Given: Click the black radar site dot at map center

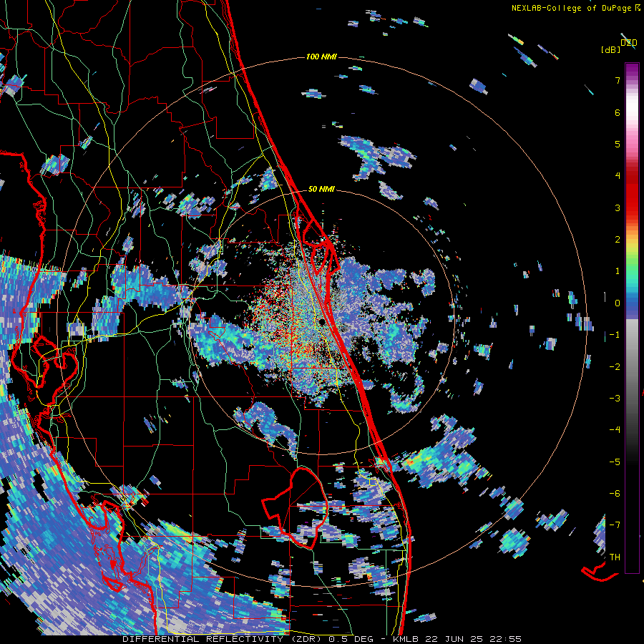Looking at the screenshot, I should click(x=321, y=322).
